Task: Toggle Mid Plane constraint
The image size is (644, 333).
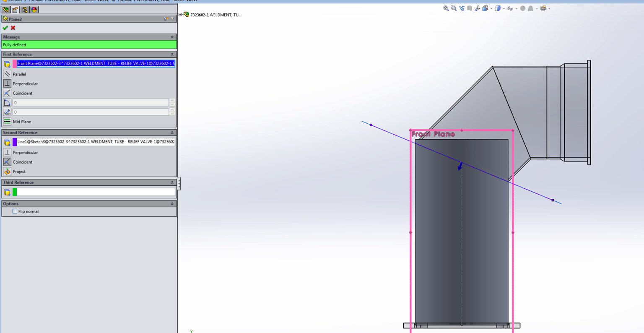Action: pos(7,122)
